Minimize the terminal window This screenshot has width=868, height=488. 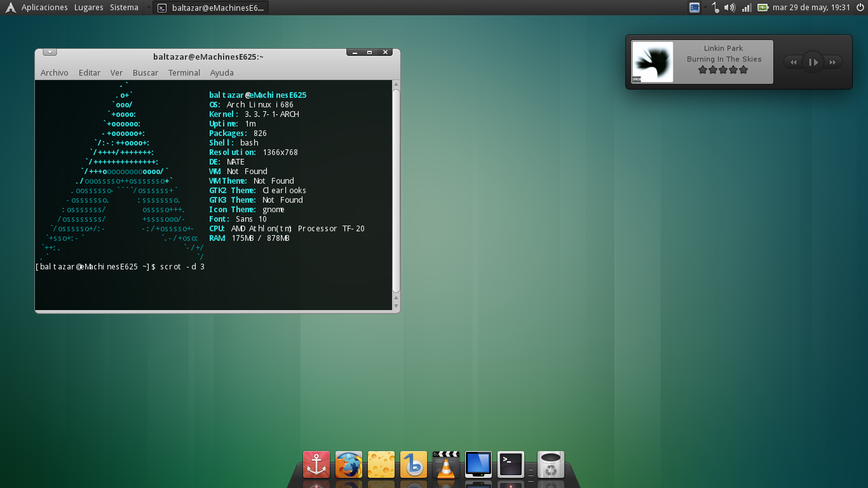[354, 53]
